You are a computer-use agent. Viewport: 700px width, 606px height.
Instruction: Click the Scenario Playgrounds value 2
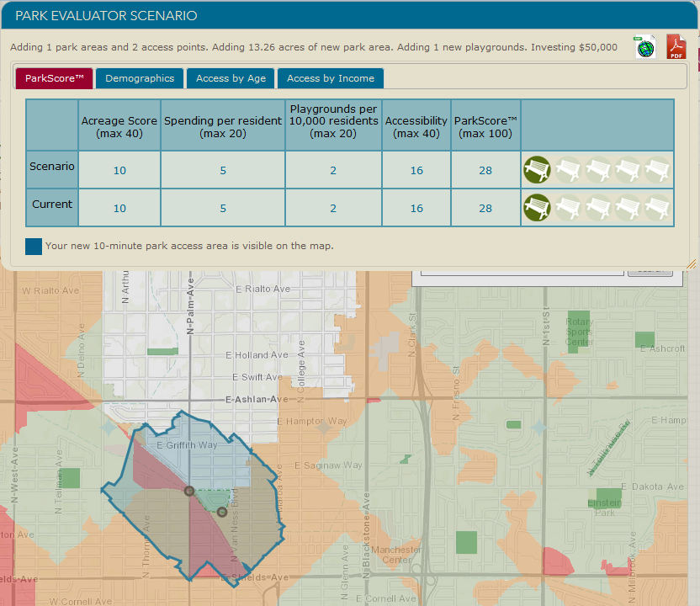tap(333, 170)
